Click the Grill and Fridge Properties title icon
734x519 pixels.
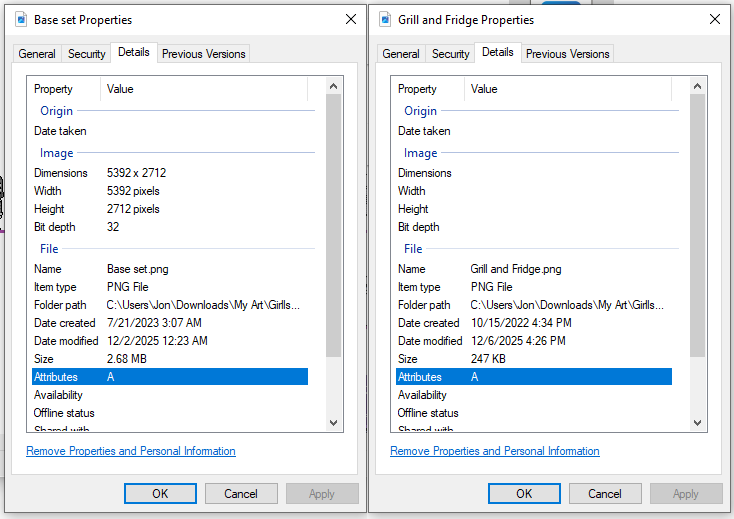pyautogui.click(x=385, y=20)
